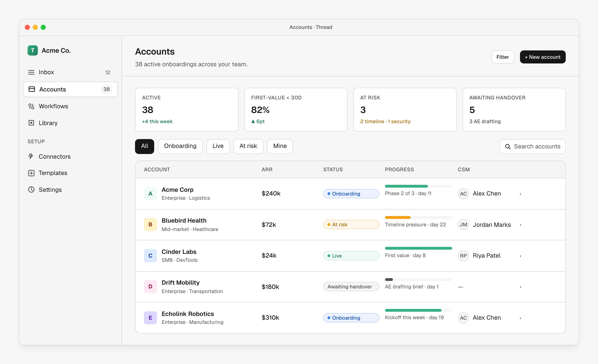This screenshot has width=598, height=364.
Task: Click the AC avatar in Echolink Robotics row
Action: click(x=463, y=318)
